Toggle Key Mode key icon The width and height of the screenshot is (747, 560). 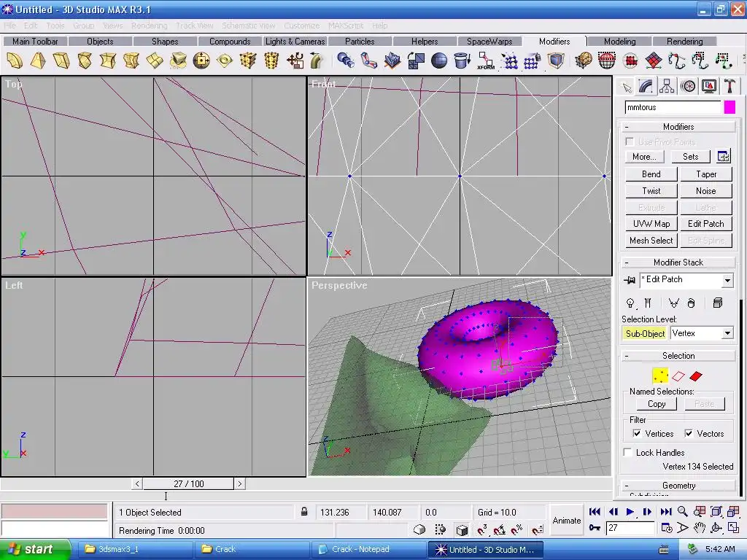(595, 528)
